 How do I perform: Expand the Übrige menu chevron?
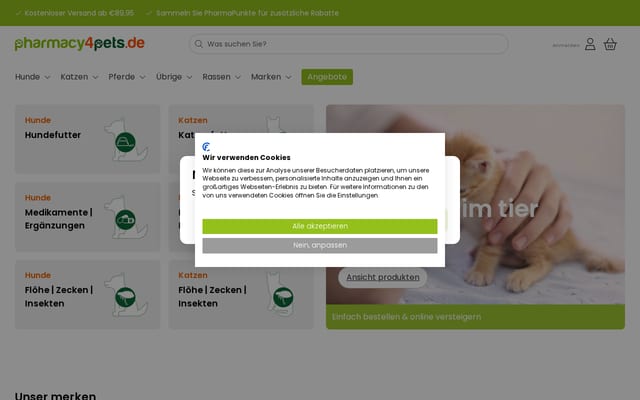pyautogui.click(x=189, y=77)
